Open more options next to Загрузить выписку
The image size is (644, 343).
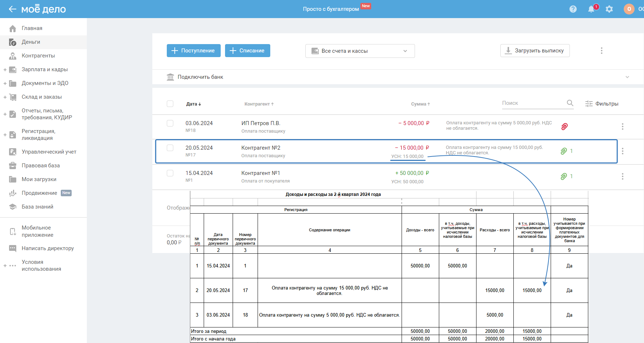[x=601, y=51]
